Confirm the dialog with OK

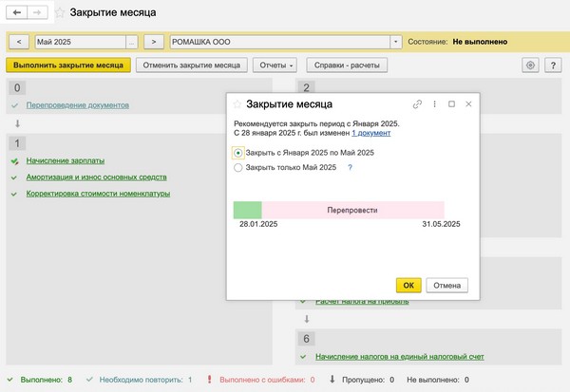tap(408, 285)
